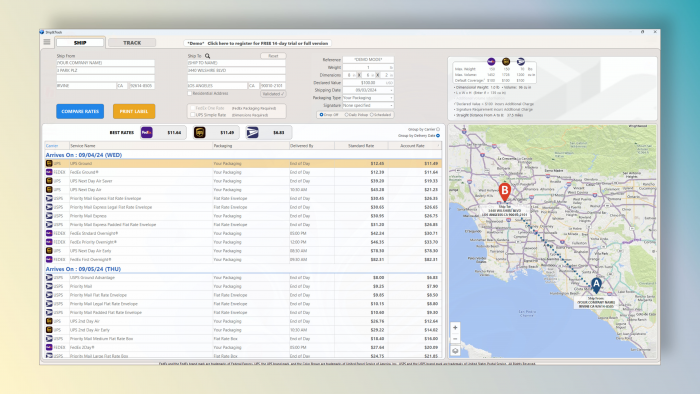Screen dimensions: 700x394
Task: Open the Signature dropdown
Action: click(x=392, y=105)
